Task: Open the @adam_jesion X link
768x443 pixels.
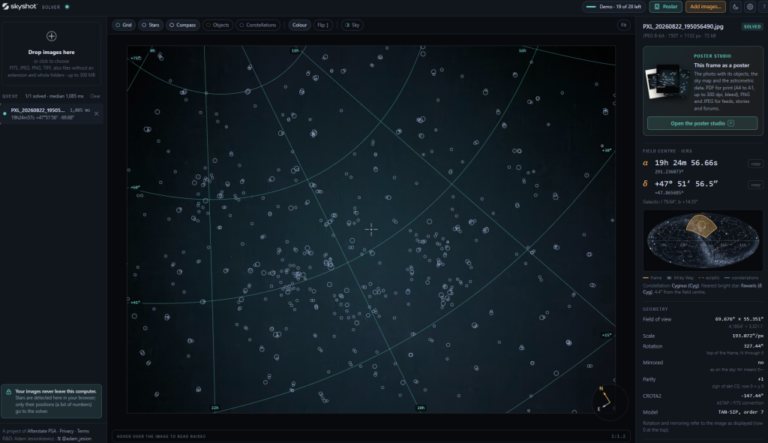Action: (x=74, y=438)
